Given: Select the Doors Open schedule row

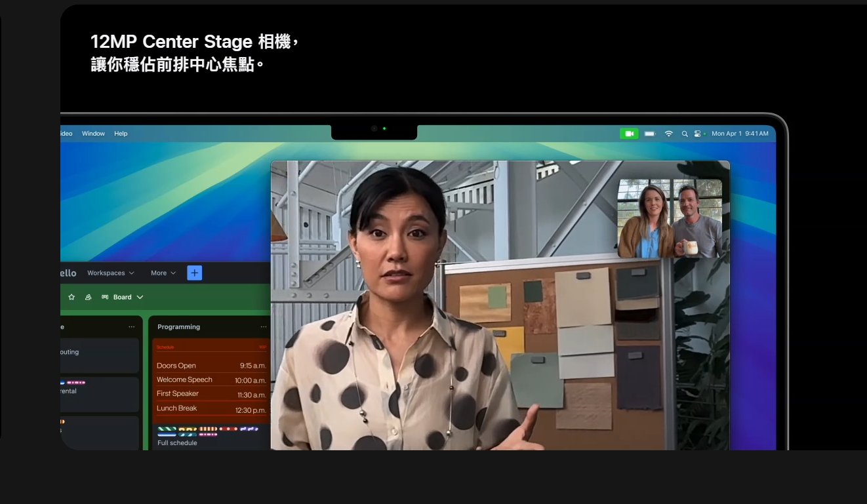Looking at the screenshot, I should point(211,366).
